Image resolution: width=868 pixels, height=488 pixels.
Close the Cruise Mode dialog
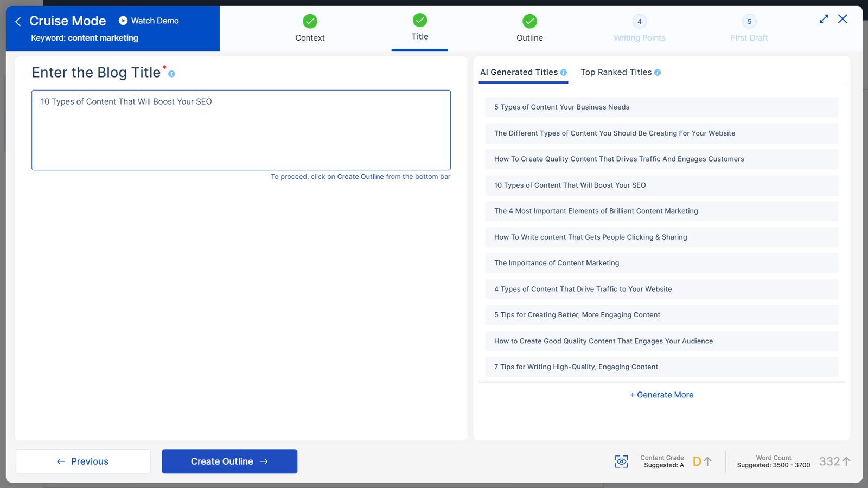(843, 19)
